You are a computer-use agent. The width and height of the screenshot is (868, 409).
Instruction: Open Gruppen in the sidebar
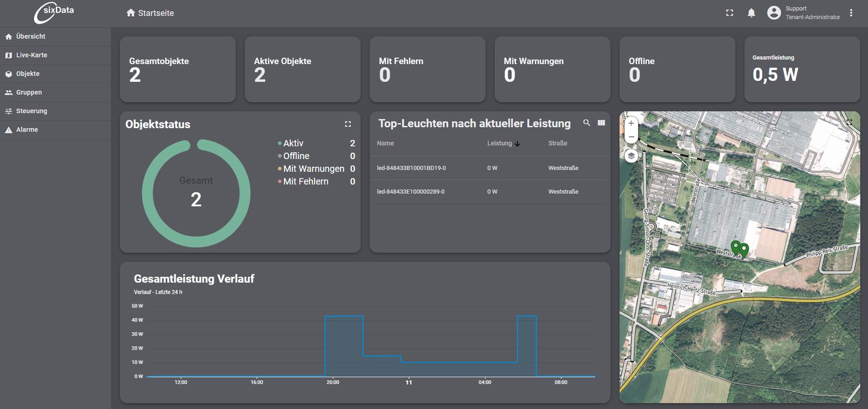[55, 92]
